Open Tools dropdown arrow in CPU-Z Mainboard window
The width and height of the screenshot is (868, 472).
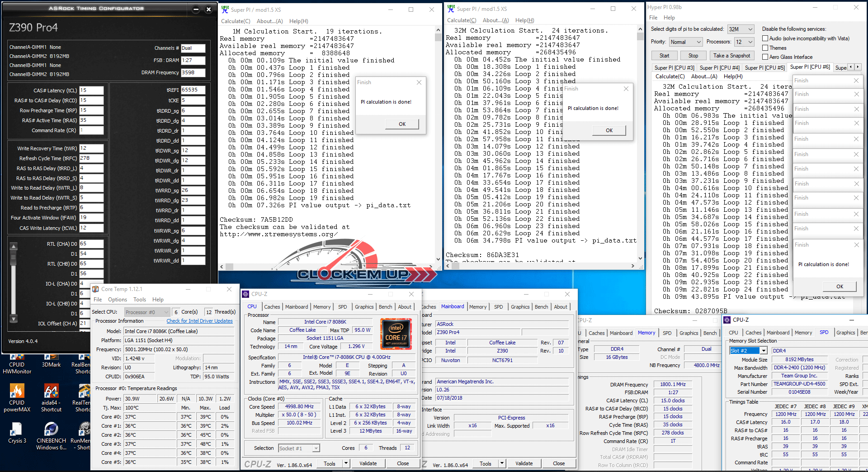coord(502,463)
